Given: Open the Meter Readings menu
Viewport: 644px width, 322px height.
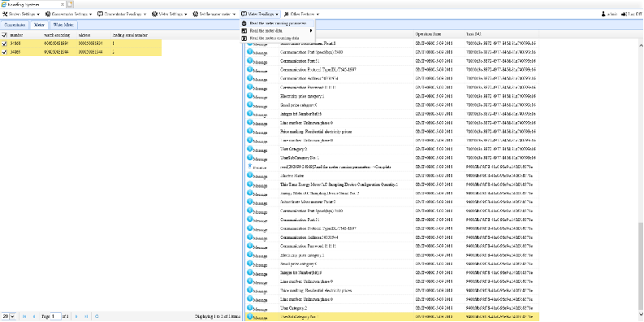Looking at the screenshot, I should (x=261, y=14).
